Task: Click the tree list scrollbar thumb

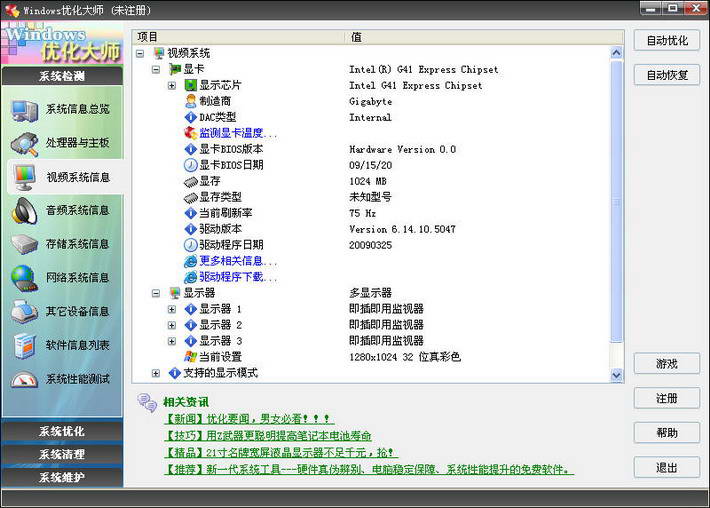Action: point(616,201)
